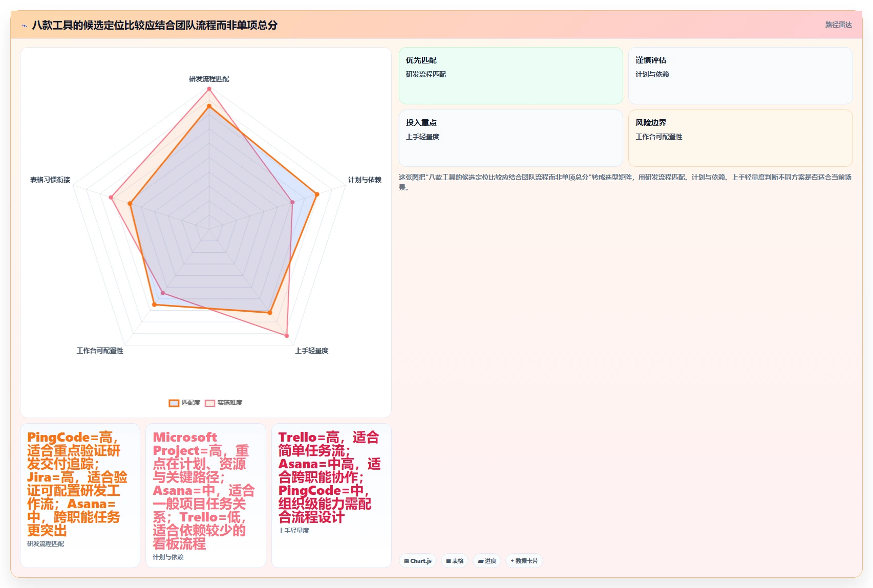The width and height of the screenshot is (873, 588).
Task: Open the Chart.js tag
Action: 418,561
